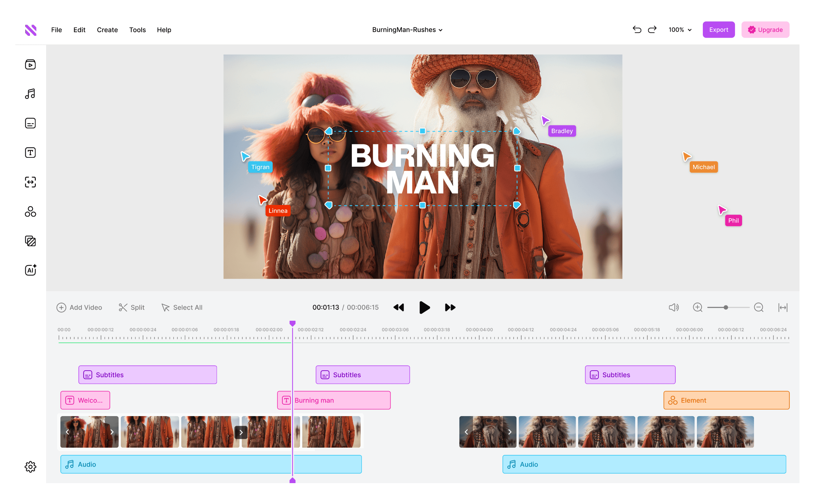Open settings via the gear icon
Screen dimensions: 816x504
[x=30, y=467]
